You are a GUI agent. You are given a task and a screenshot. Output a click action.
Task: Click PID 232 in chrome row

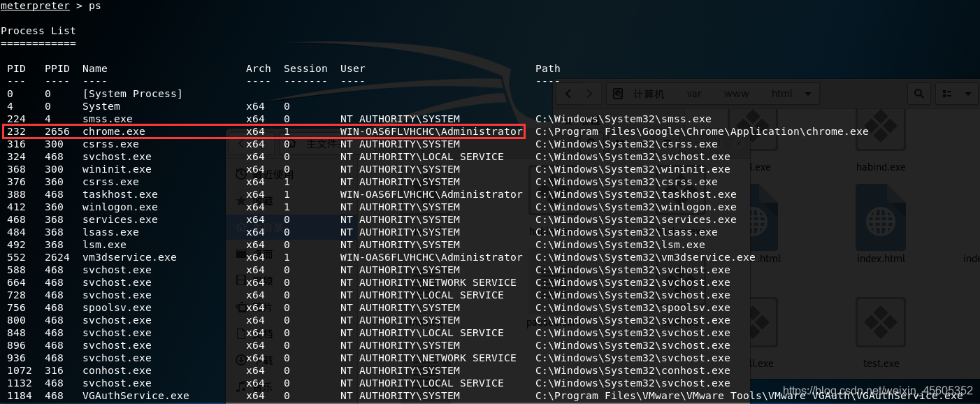[x=16, y=131]
